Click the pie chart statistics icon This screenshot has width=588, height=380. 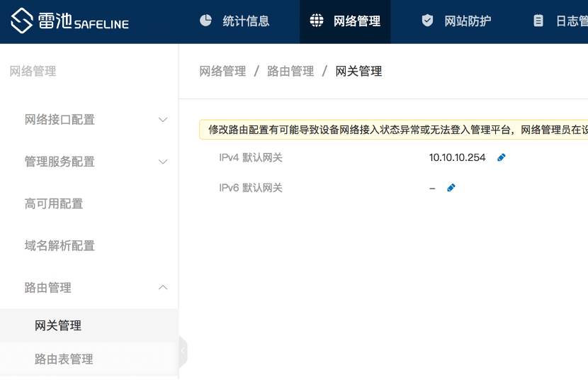point(205,21)
